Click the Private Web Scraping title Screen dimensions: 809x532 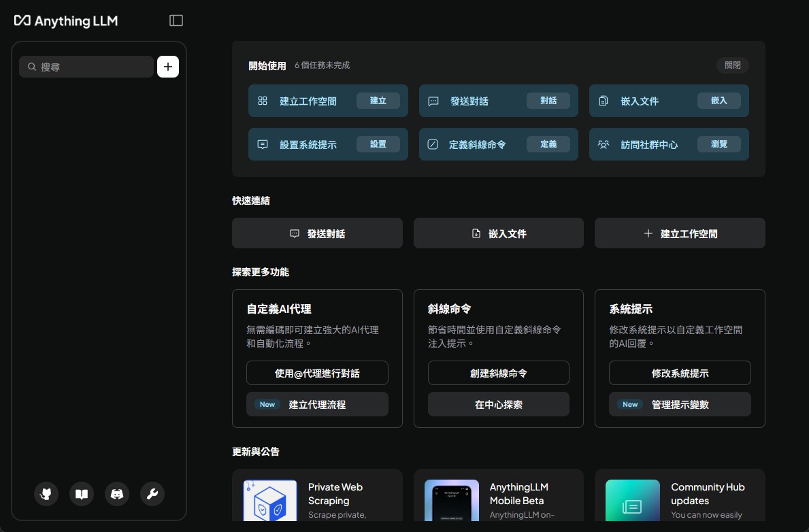(335, 494)
